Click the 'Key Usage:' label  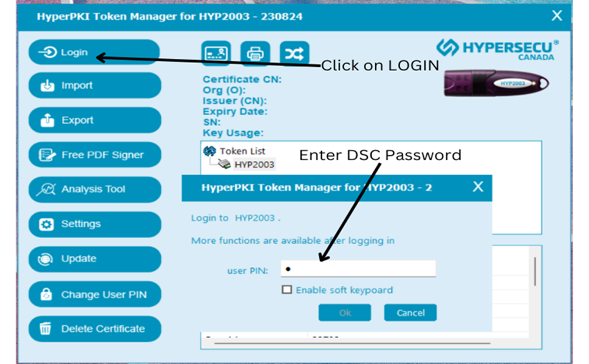click(233, 133)
